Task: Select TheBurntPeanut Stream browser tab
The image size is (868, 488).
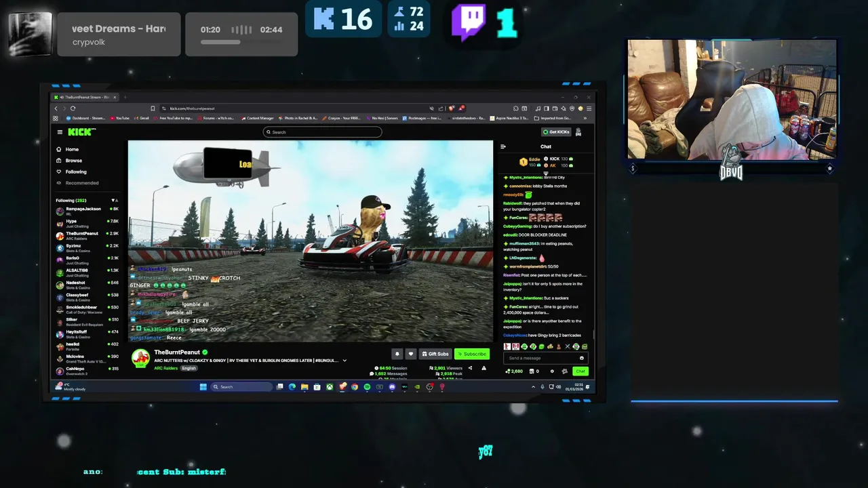Action: pyautogui.click(x=85, y=97)
